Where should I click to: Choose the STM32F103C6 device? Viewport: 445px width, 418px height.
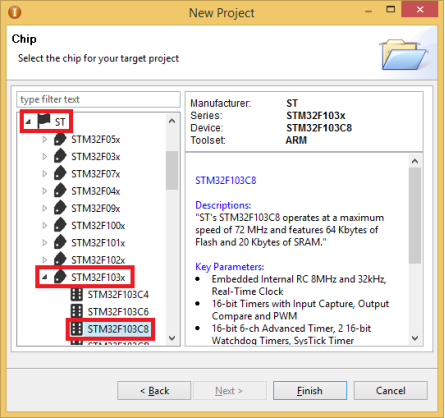[118, 312]
